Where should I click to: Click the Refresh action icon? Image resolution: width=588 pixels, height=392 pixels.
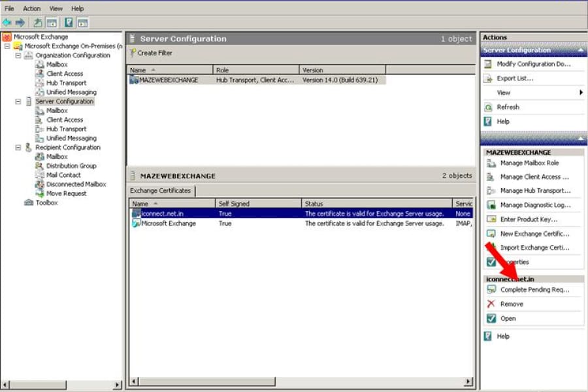(x=488, y=107)
